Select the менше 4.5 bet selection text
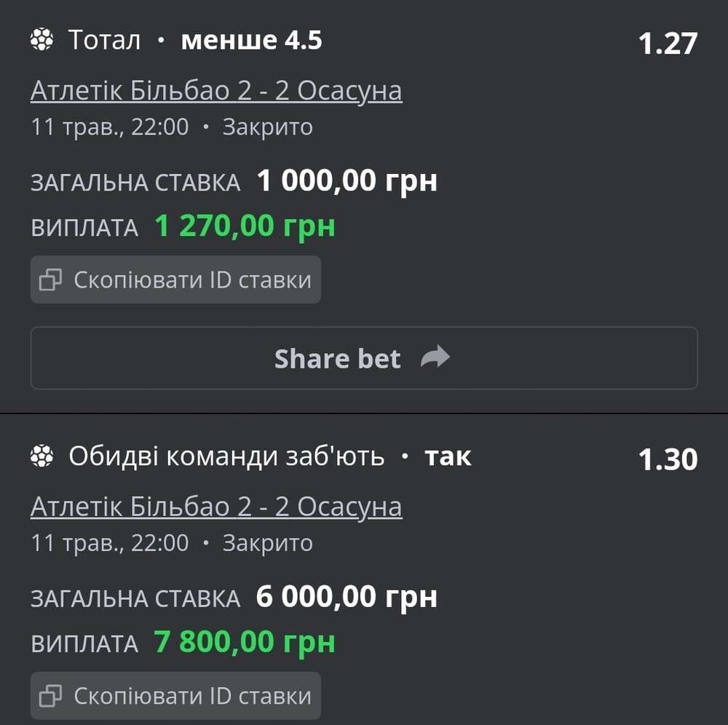 (x=251, y=41)
